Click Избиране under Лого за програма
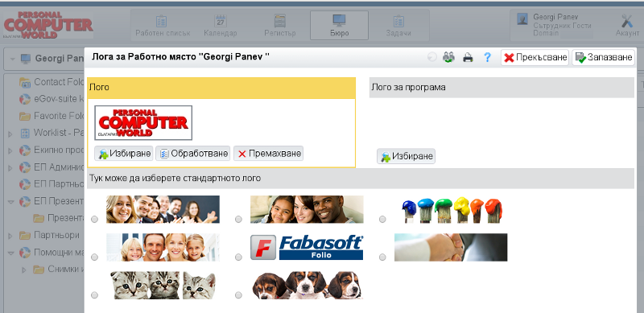 (407, 156)
